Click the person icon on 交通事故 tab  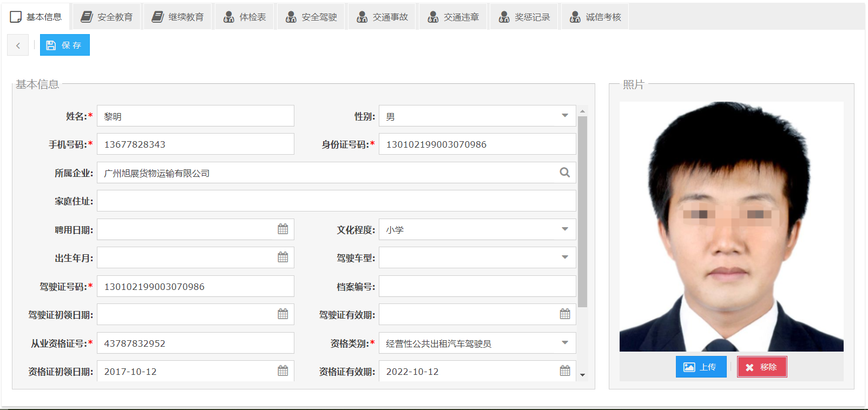(362, 17)
